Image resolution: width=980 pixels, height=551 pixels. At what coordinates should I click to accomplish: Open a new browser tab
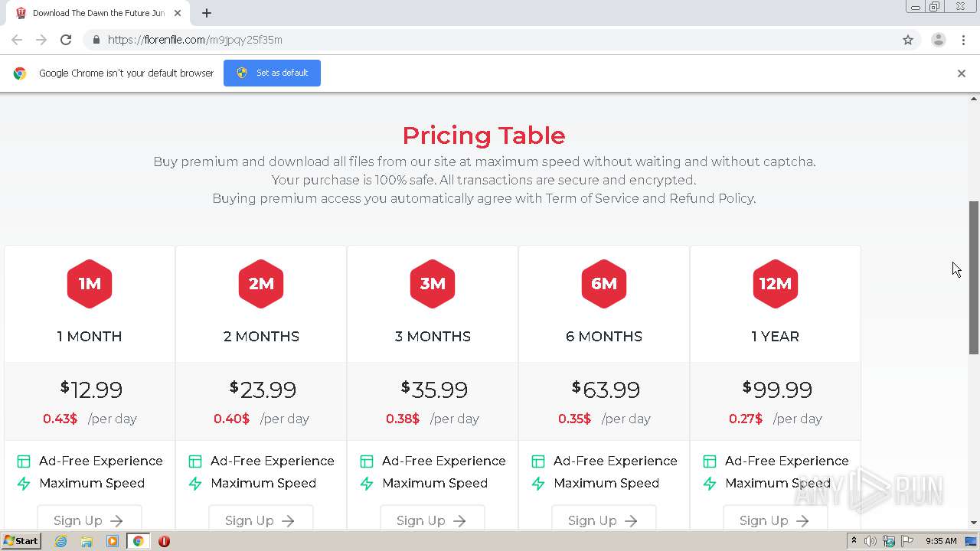[x=207, y=13]
